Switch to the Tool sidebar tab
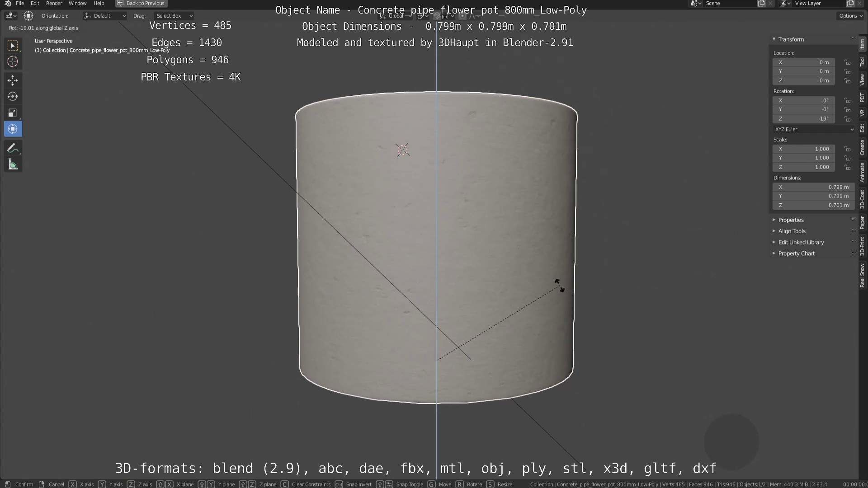This screenshot has width=868, height=488. [x=863, y=61]
